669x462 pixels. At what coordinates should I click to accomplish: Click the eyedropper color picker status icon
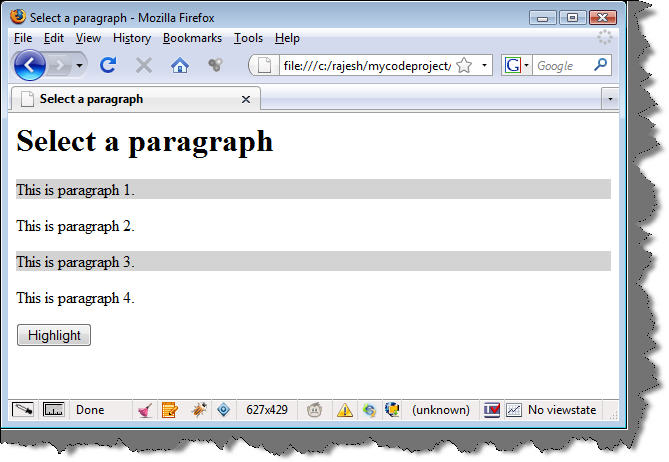(23, 410)
